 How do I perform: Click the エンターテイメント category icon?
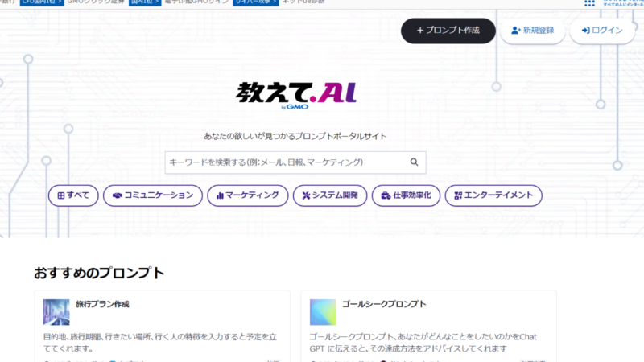[458, 195]
